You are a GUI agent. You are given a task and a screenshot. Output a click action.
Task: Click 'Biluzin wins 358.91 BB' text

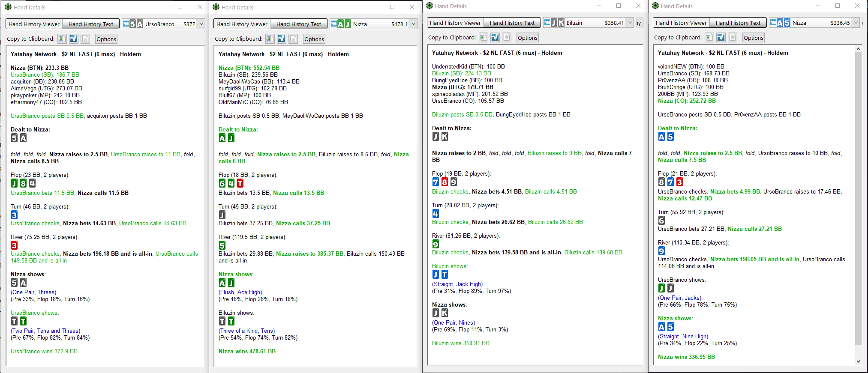(461, 343)
